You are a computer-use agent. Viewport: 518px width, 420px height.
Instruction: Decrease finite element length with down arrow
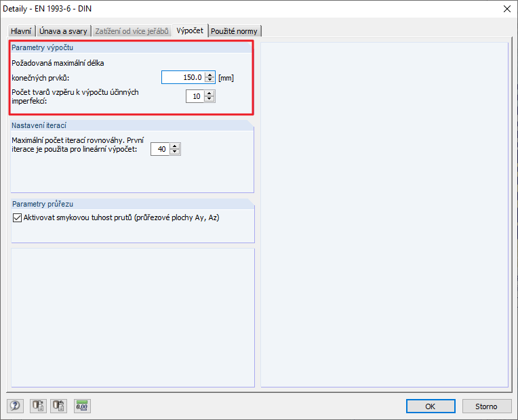click(x=210, y=80)
